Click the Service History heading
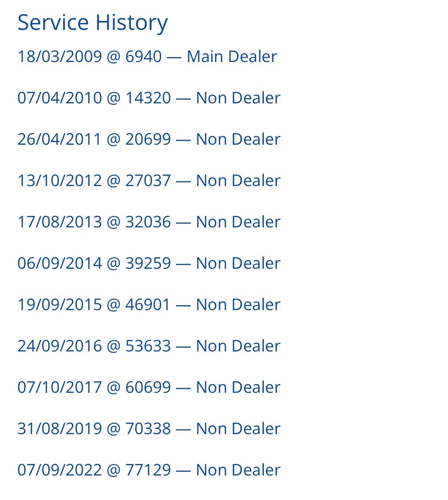The image size is (448, 500). (93, 22)
